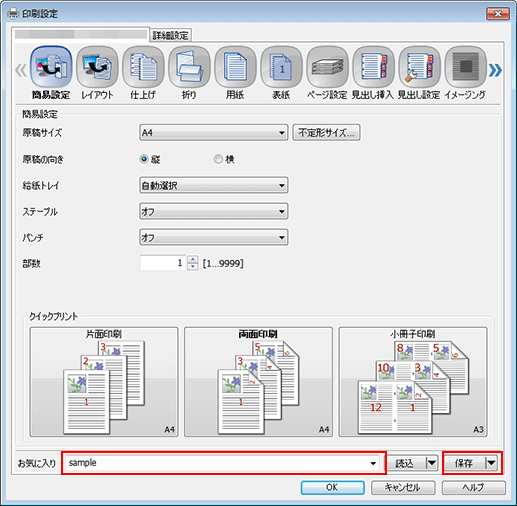Expand the 保存 button arrow menu
This screenshot has height=506, width=517.
pyautogui.click(x=491, y=463)
